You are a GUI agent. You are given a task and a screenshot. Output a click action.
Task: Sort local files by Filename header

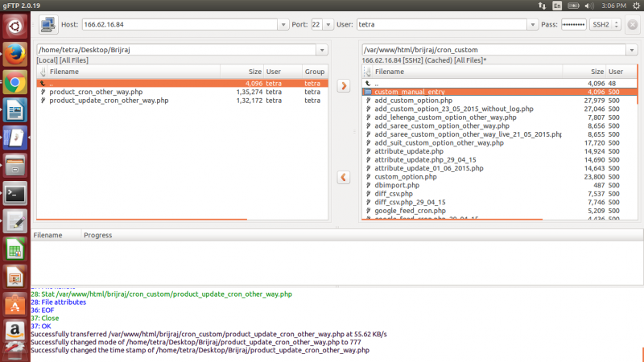[134, 72]
